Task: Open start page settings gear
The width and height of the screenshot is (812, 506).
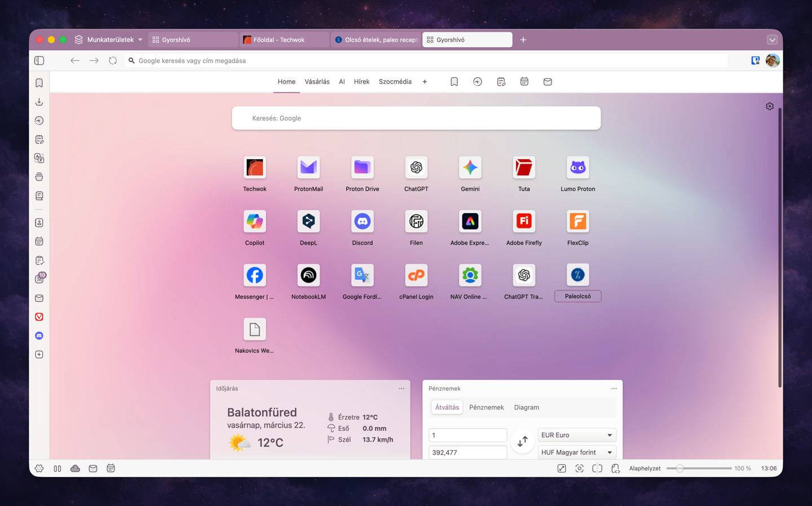Action: point(770,106)
